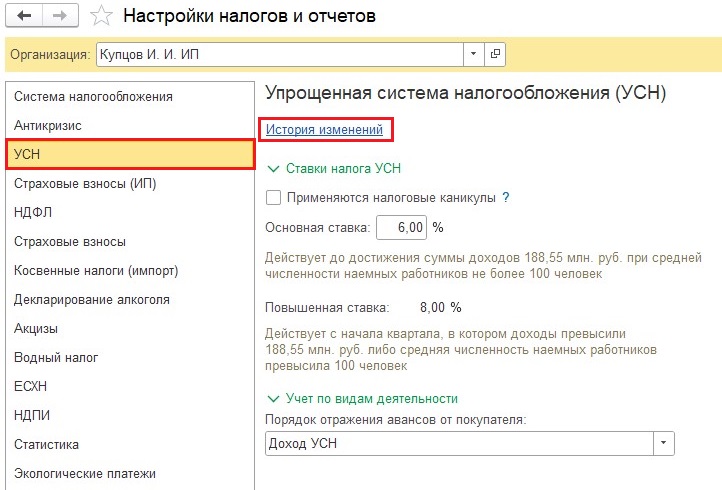Image resolution: width=722 pixels, height=490 pixels.
Task: Open the Страховые взносы section
Action: [x=130, y=241]
